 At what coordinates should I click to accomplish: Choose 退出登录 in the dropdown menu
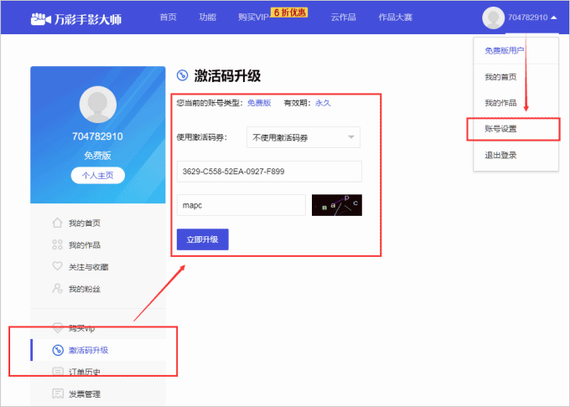501,155
